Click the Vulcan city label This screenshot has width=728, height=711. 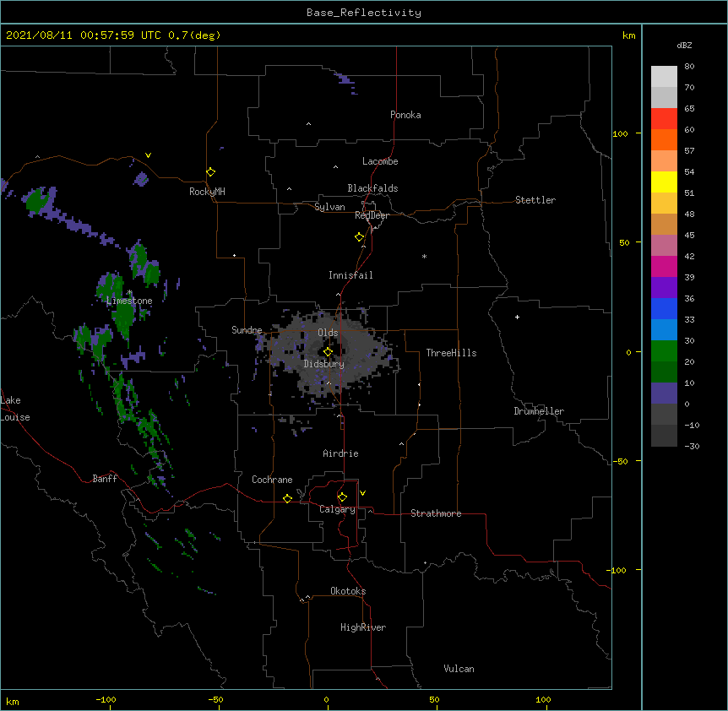459,669
